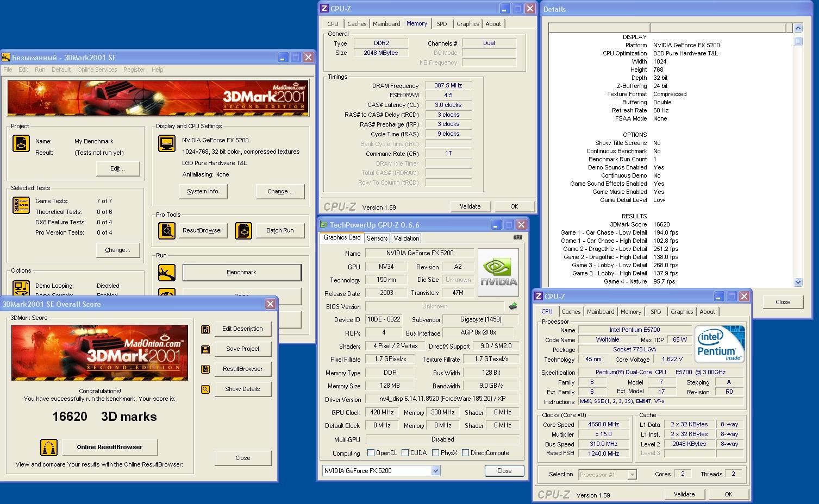This screenshot has height=504, width=819.
Task: Click the ResultBrowser magnifier icon in Pro Tools
Action: [166, 231]
